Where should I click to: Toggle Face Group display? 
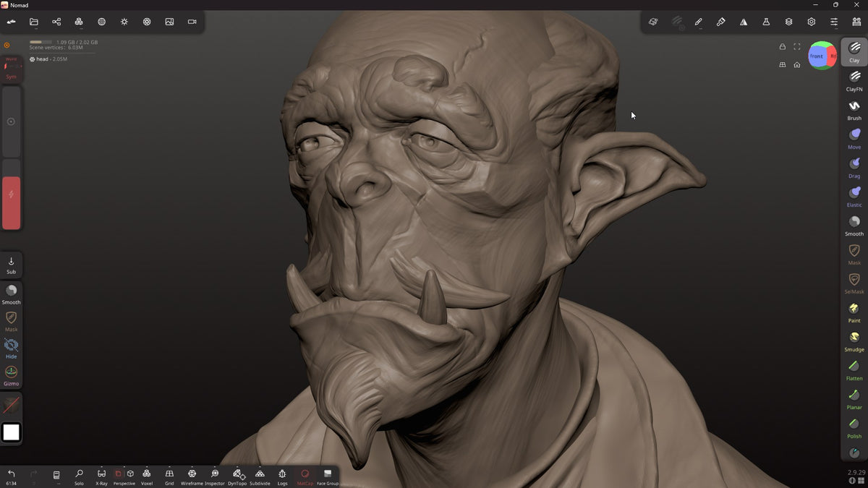point(328,476)
